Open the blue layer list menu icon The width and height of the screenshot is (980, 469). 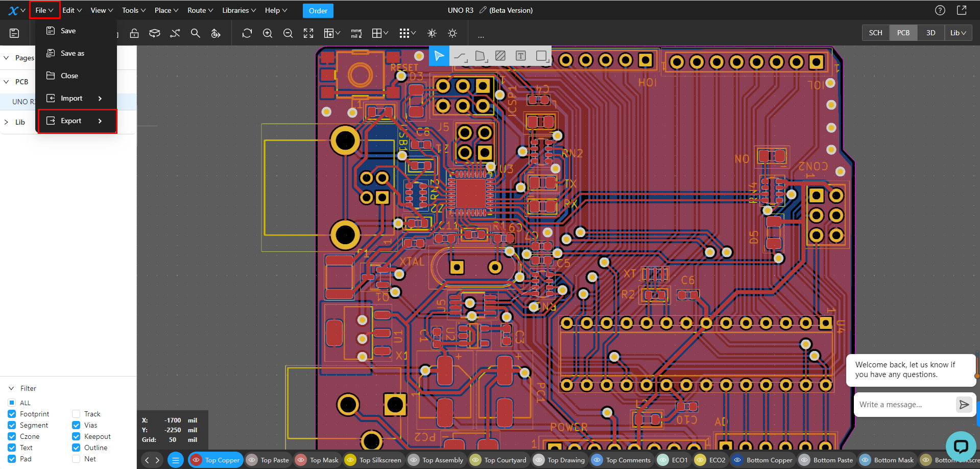point(175,460)
